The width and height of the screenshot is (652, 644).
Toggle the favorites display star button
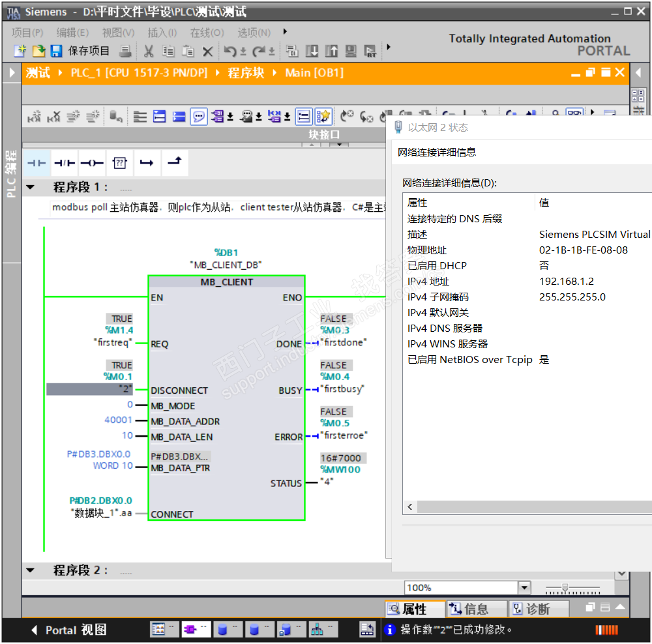(x=323, y=117)
